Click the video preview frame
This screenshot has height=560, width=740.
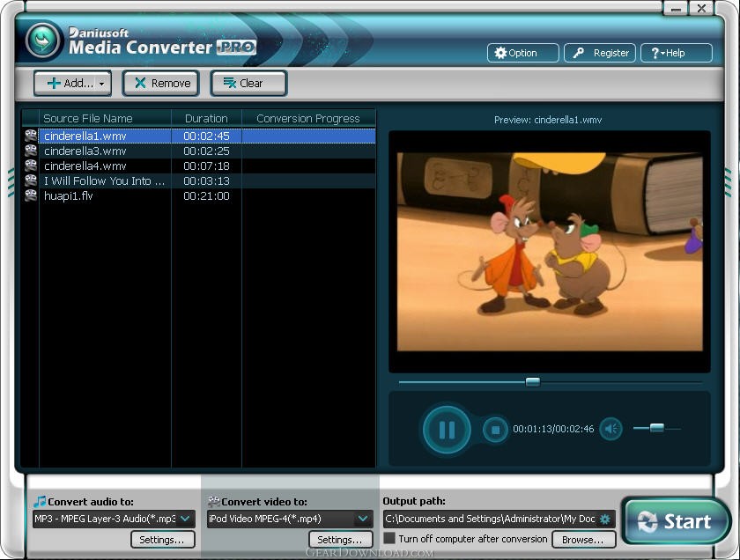(550, 252)
